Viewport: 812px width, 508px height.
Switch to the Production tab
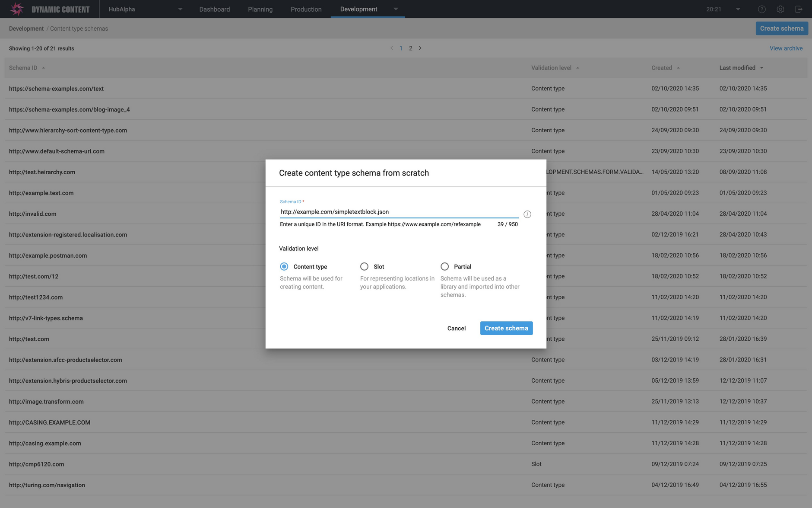[x=306, y=9]
